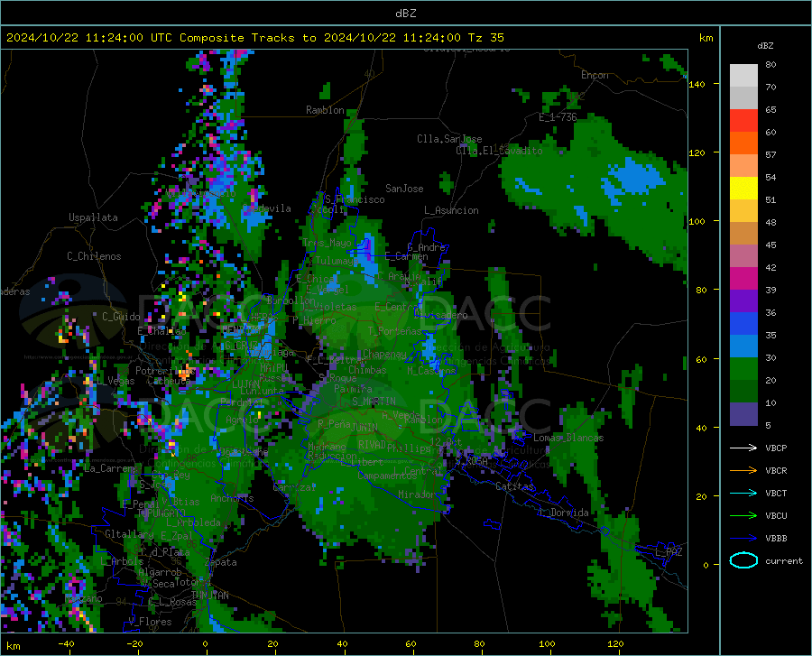Select the lightest gray 80–70 dBZ swatch
This screenshot has width=812, height=656.
coord(743,76)
